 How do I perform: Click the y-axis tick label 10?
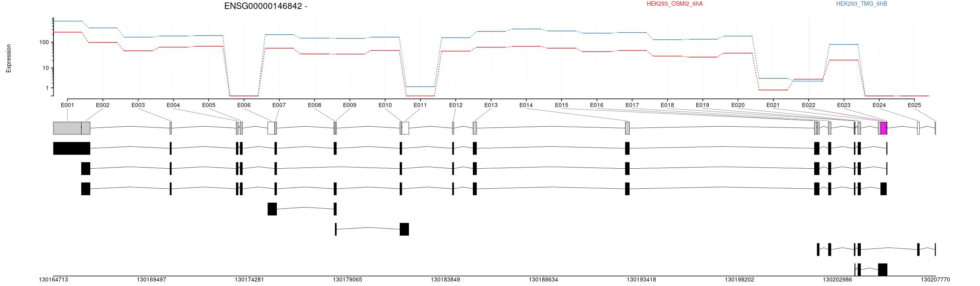coord(46,68)
